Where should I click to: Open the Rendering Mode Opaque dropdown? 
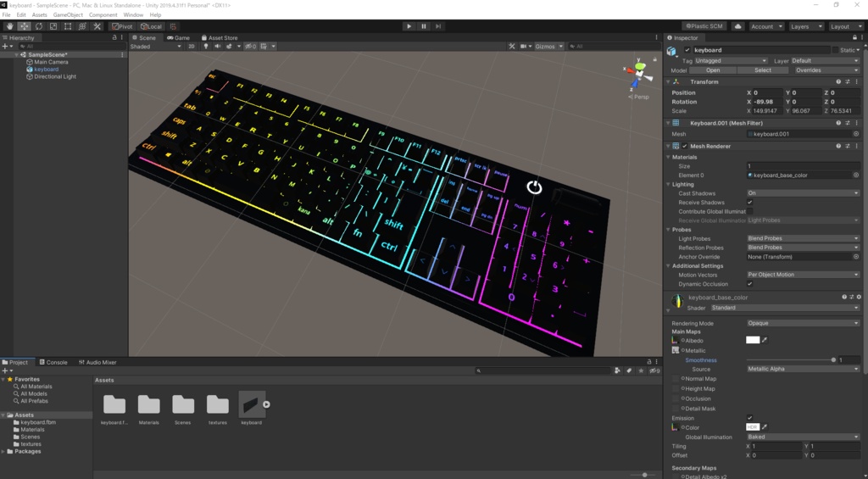[804, 323]
